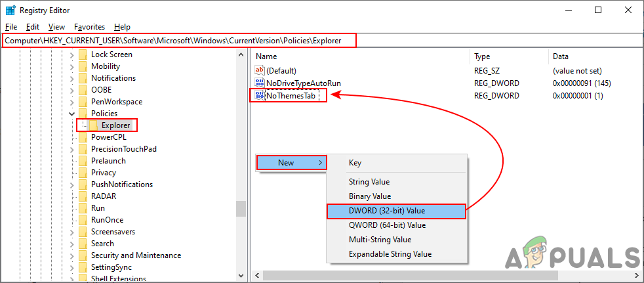Click the OOBE folder icon
The width and height of the screenshot is (644, 283).
(83, 90)
